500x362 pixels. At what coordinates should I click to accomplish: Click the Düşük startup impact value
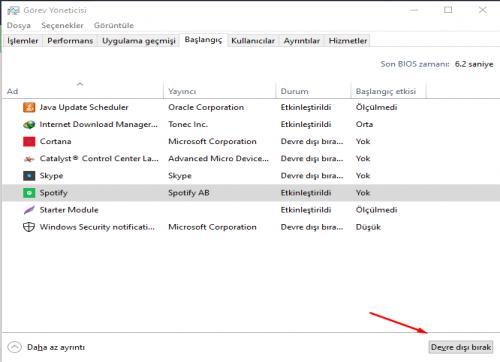coord(368,227)
